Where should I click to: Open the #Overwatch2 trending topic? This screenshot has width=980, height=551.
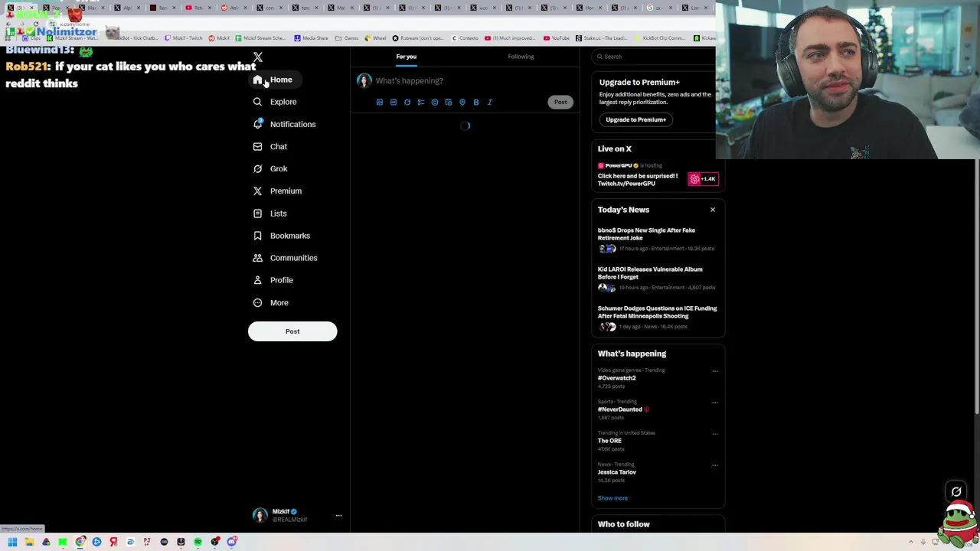[x=617, y=378]
